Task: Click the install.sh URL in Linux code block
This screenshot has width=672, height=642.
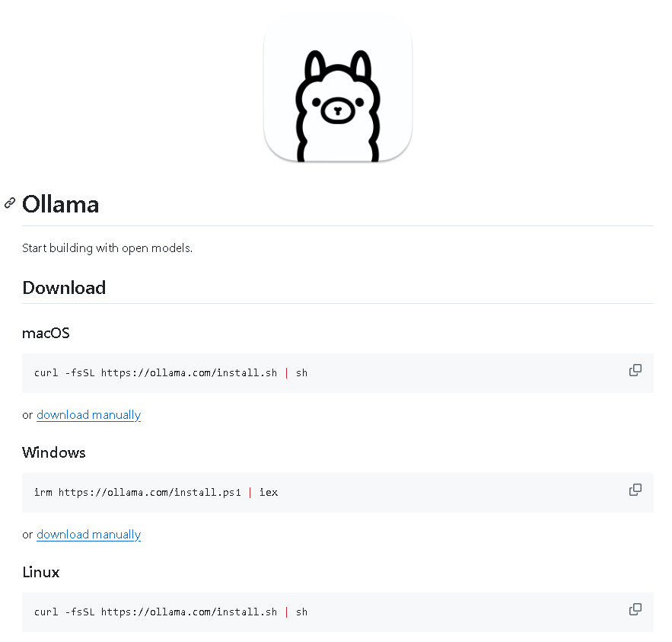Action: pyautogui.click(x=189, y=612)
